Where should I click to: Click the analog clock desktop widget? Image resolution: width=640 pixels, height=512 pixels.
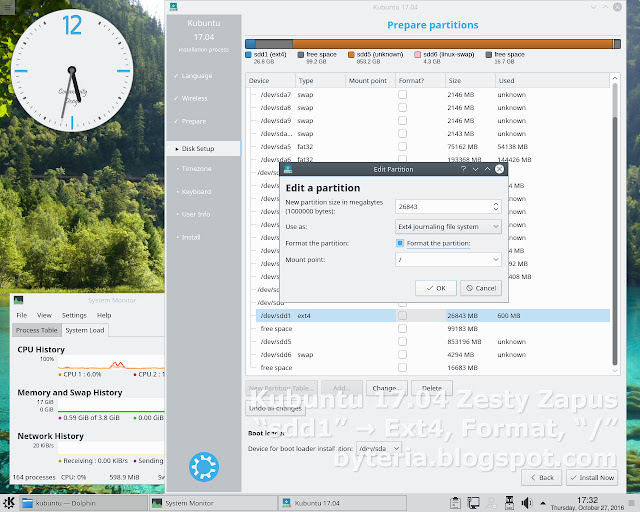click(x=72, y=70)
